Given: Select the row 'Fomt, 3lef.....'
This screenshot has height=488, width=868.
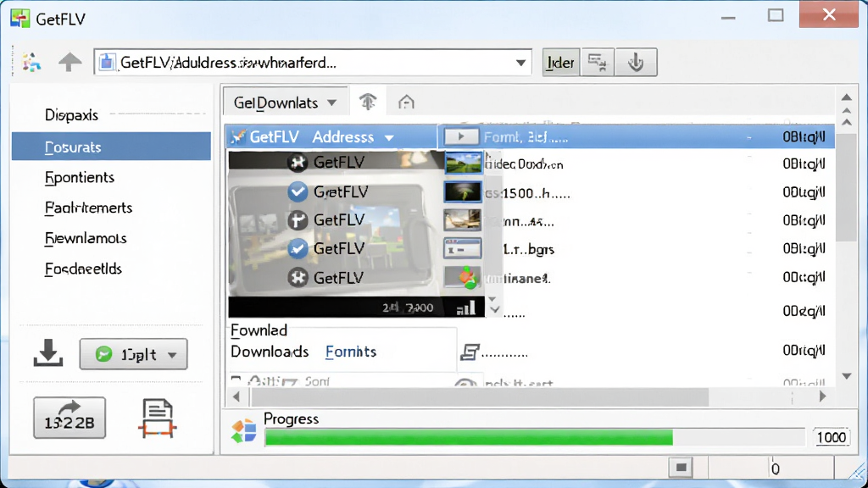Looking at the screenshot, I should pos(637,136).
